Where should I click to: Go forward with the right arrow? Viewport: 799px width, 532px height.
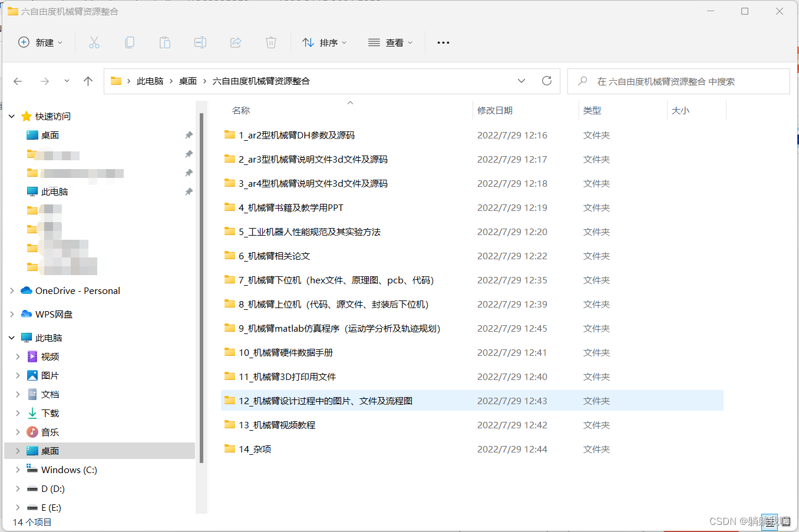point(45,81)
